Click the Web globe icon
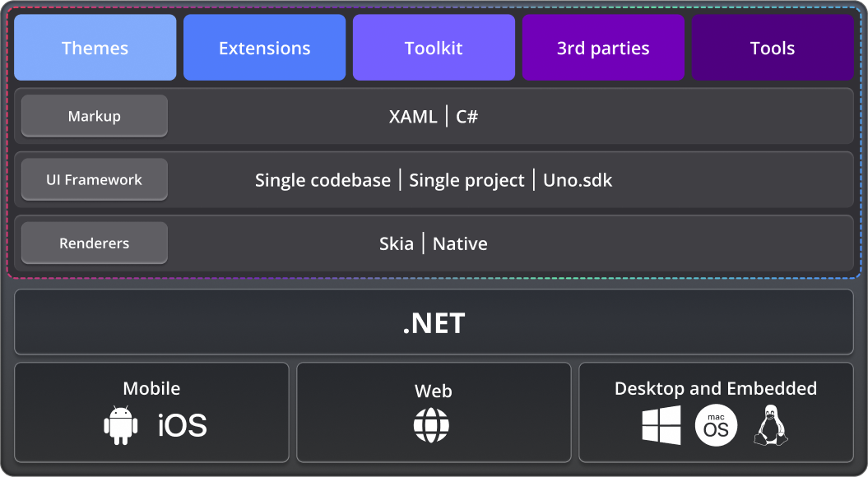Viewport: 868px width, 477px height. coord(434,425)
